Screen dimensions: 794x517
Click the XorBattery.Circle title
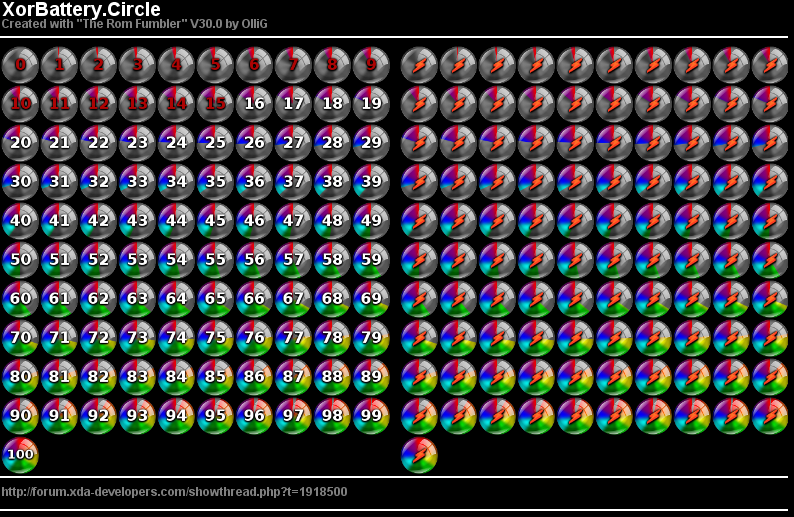tap(82, 9)
